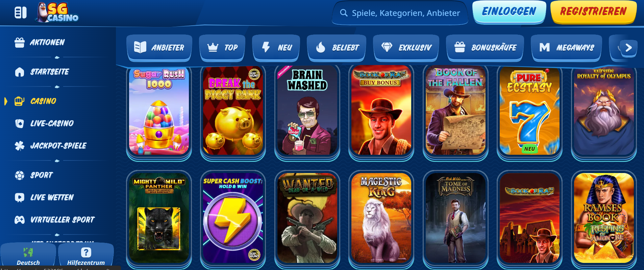This screenshot has height=270, width=644.
Task: Go to Startseite via home icon
Action: tap(20, 72)
